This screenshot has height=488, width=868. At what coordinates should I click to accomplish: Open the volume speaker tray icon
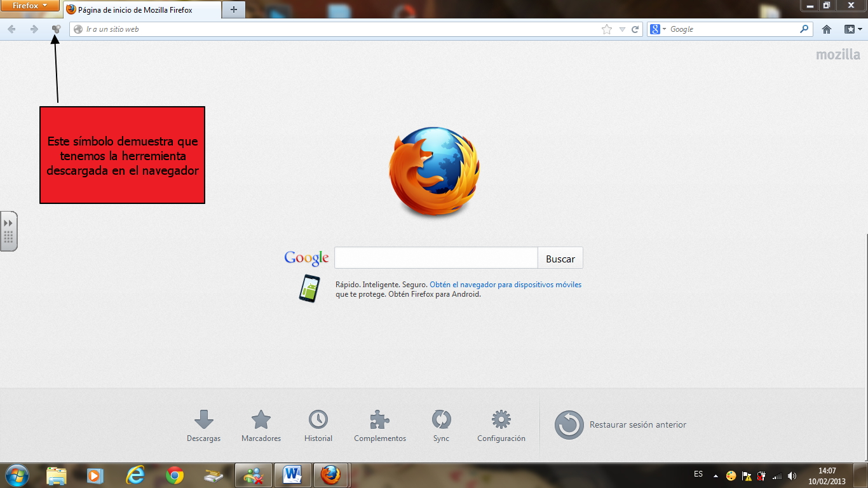pyautogui.click(x=792, y=476)
